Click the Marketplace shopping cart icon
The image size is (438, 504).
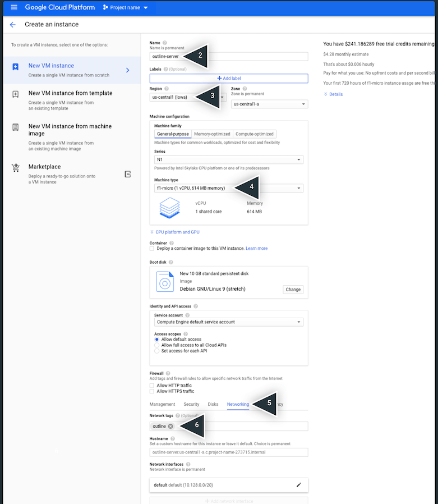point(15,167)
